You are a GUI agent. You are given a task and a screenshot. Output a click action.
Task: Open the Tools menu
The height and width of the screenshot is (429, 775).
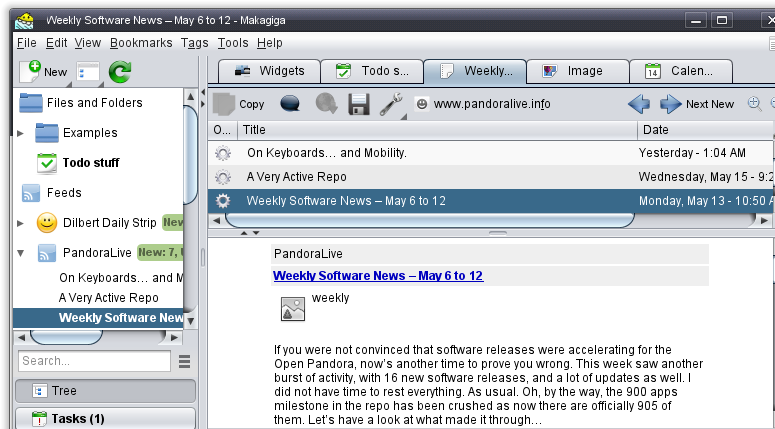233,43
